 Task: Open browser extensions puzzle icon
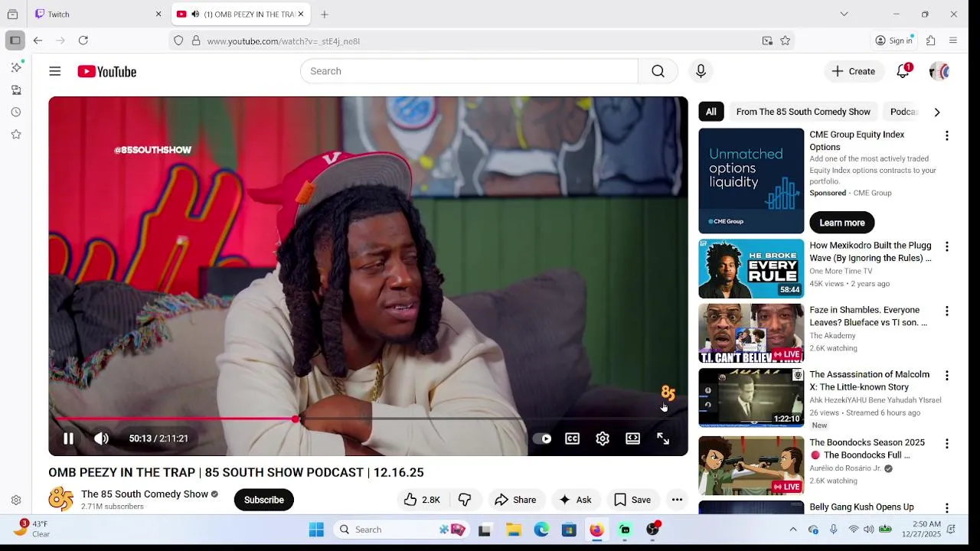coord(931,41)
